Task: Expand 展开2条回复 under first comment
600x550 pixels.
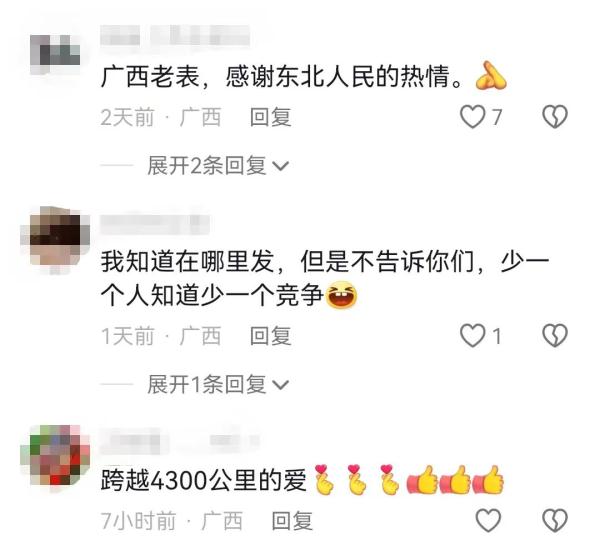Action: [x=217, y=166]
